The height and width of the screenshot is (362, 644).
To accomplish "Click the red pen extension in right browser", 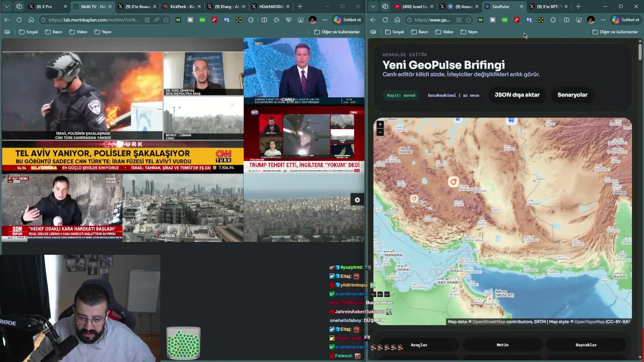I will click(517, 20).
